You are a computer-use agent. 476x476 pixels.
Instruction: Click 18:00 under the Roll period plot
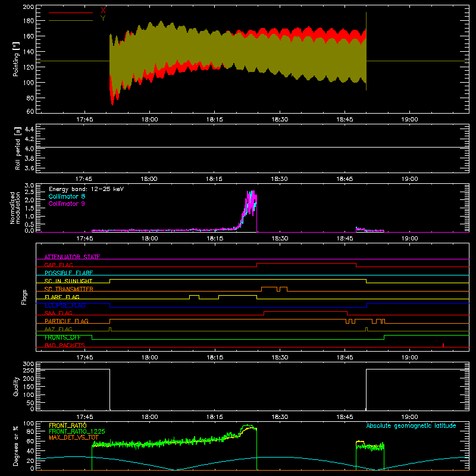click(149, 179)
